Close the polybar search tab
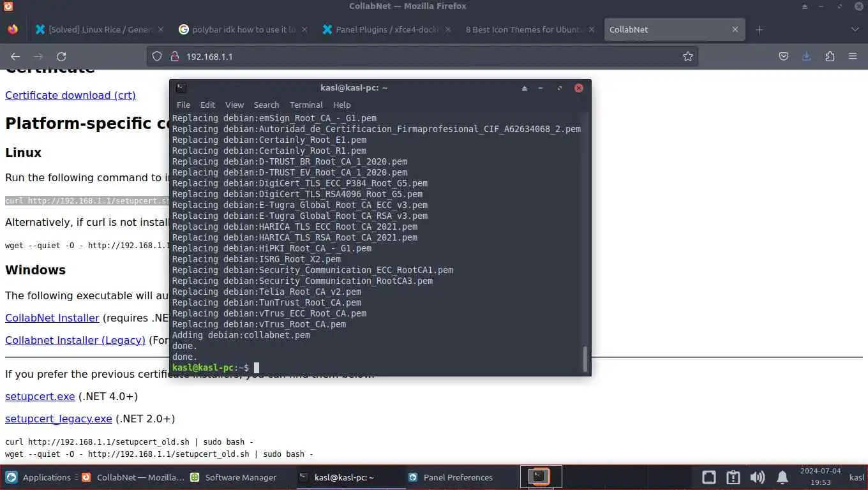Screen dimensions: 868x490 coord(304,29)
